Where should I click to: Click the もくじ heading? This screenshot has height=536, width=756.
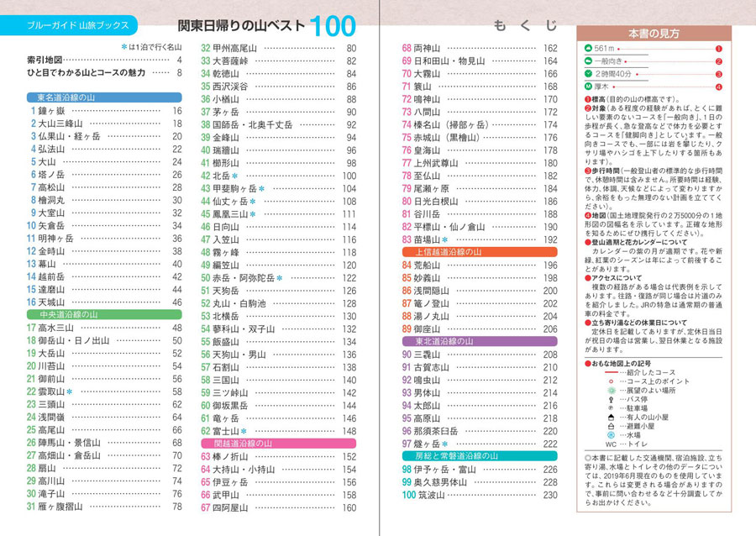[526, 25]
